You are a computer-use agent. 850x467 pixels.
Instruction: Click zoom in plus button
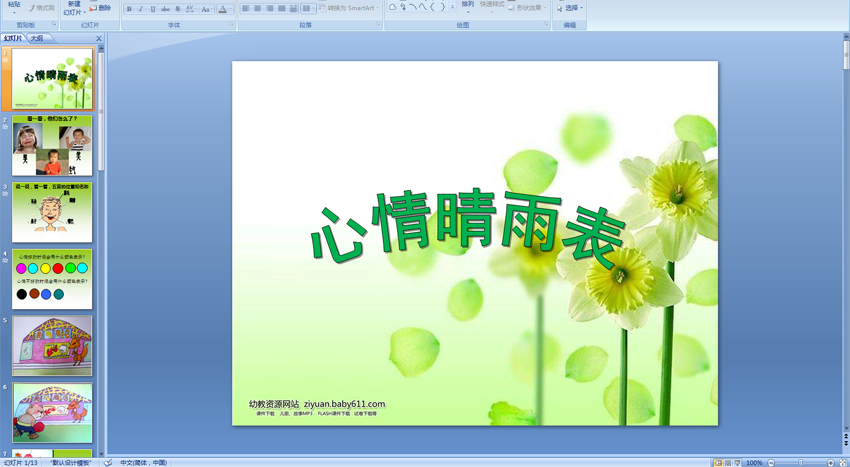coord(830,463)
